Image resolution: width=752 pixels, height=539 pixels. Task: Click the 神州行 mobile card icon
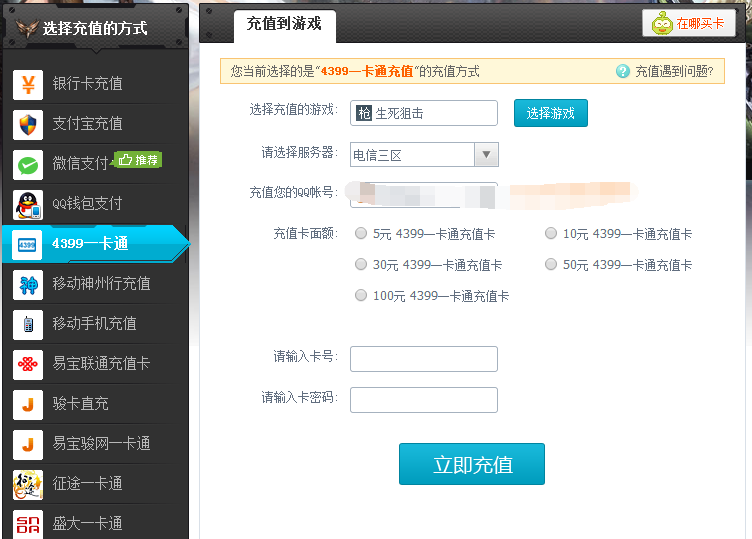[28, 285]
